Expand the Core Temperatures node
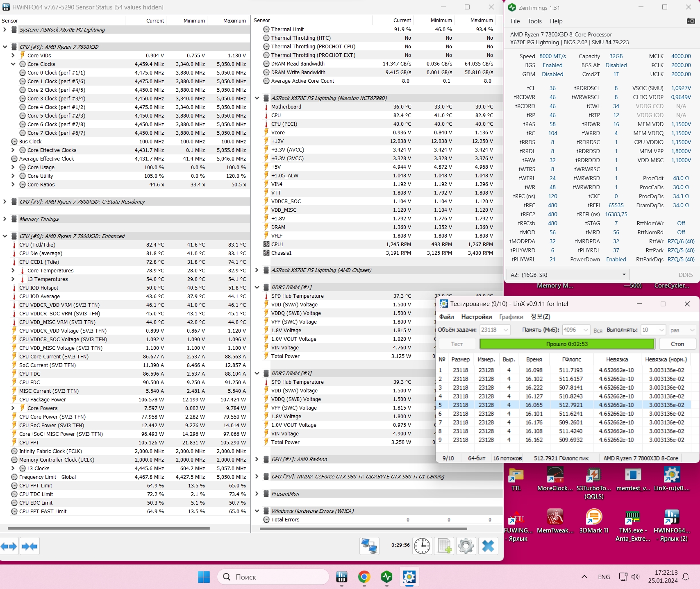Screen dimensions: 700x589 pos(13,270)
